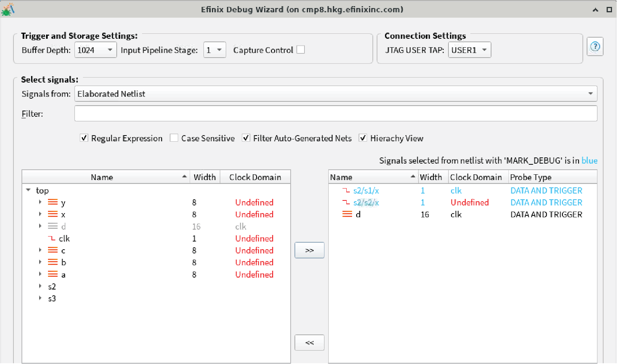The height and width of the screenshot is (364, 617).
Task: Click the single-bit signal icon for clk
Action: (52, 238)
